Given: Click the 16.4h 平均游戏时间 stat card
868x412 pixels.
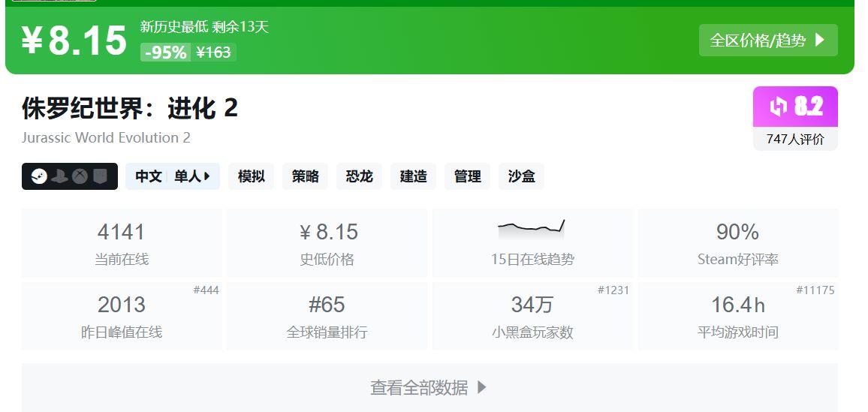Looking at the screenshot, I should click(x=738, y=316).
